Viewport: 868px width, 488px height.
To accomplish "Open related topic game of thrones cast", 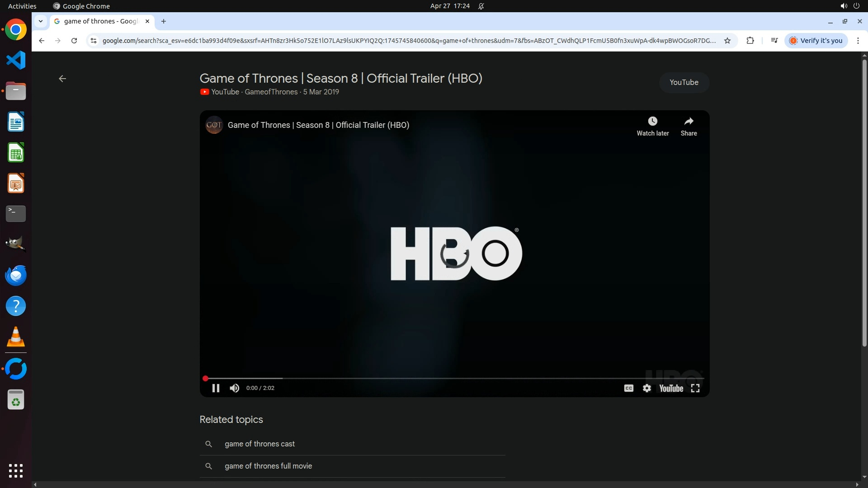I will (x=259, y=444).
